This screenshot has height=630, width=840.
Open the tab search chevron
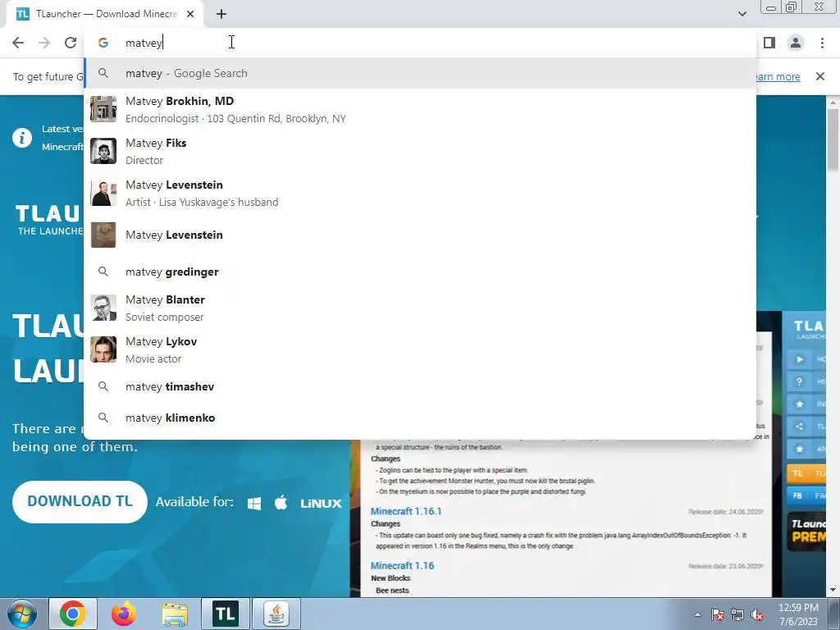742,14
